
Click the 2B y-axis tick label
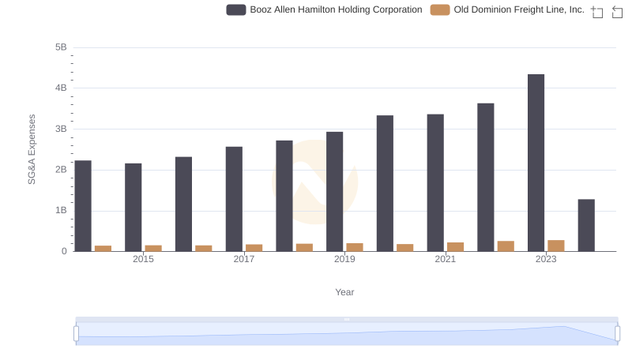(x=61, y=170)
